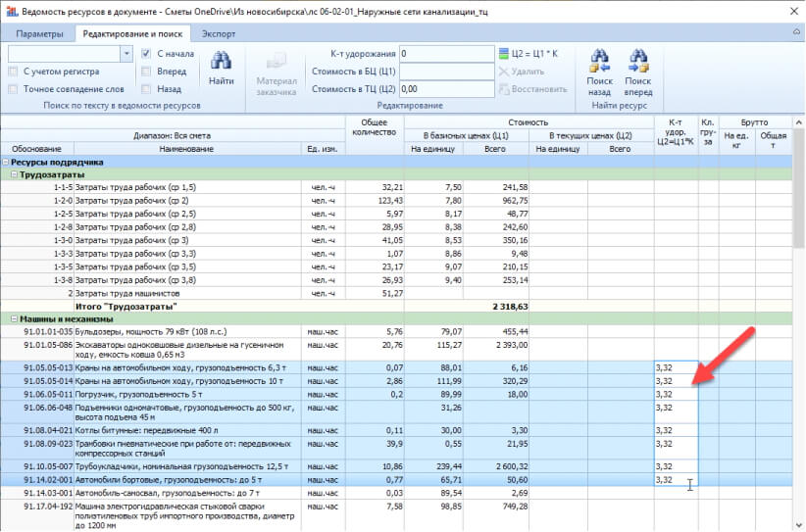Click the 3,32 cell in Котлы битумные row

click(676, 430)
